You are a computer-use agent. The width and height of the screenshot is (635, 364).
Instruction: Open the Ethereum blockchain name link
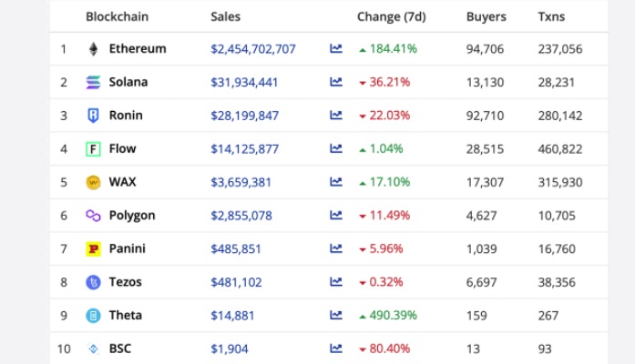click(x=138, y=48)
